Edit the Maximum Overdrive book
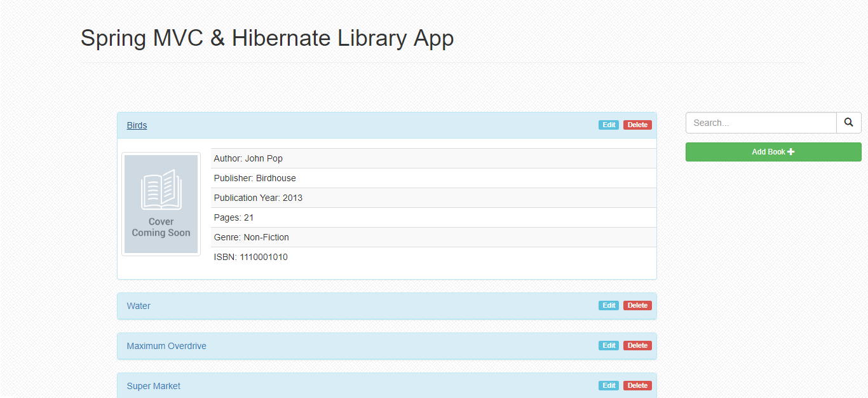 pyautogui.click(x=608, y=345)
